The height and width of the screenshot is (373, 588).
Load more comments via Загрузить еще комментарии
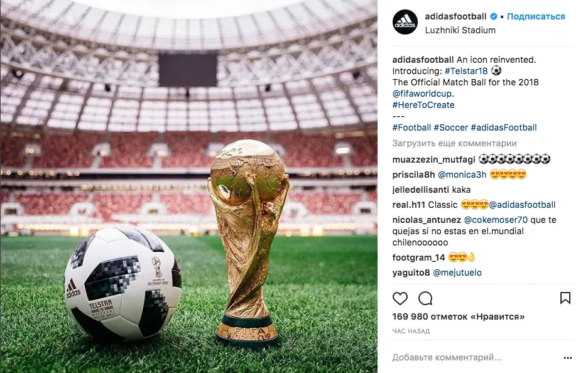(x=454, y=143)
